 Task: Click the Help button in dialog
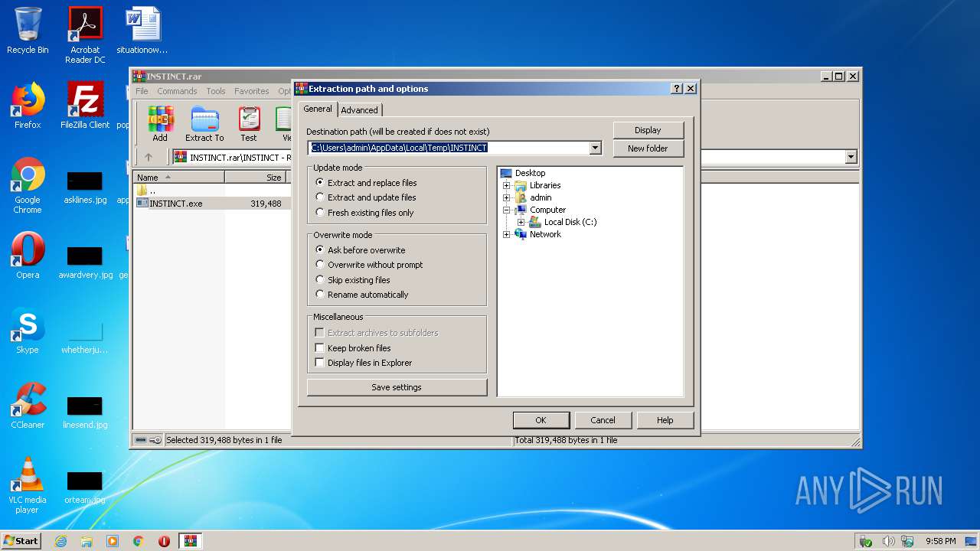pos(665,420)
